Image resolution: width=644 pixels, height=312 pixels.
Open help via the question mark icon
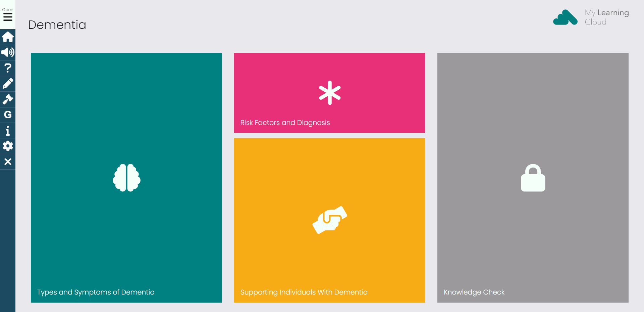coord(8,68)
